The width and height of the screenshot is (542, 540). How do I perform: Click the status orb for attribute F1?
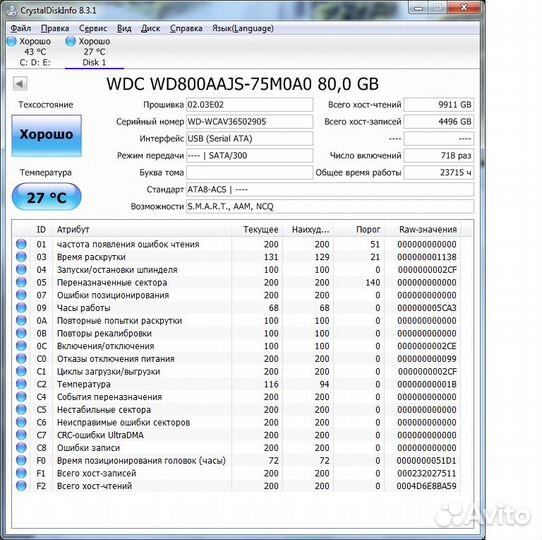21,473
